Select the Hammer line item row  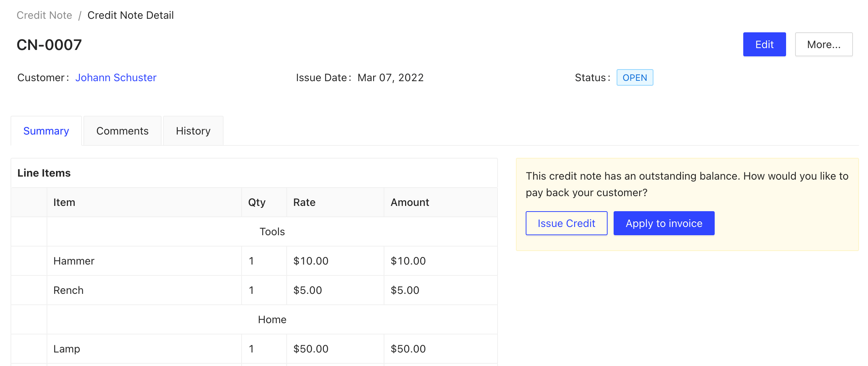click(x=74, y=261)
